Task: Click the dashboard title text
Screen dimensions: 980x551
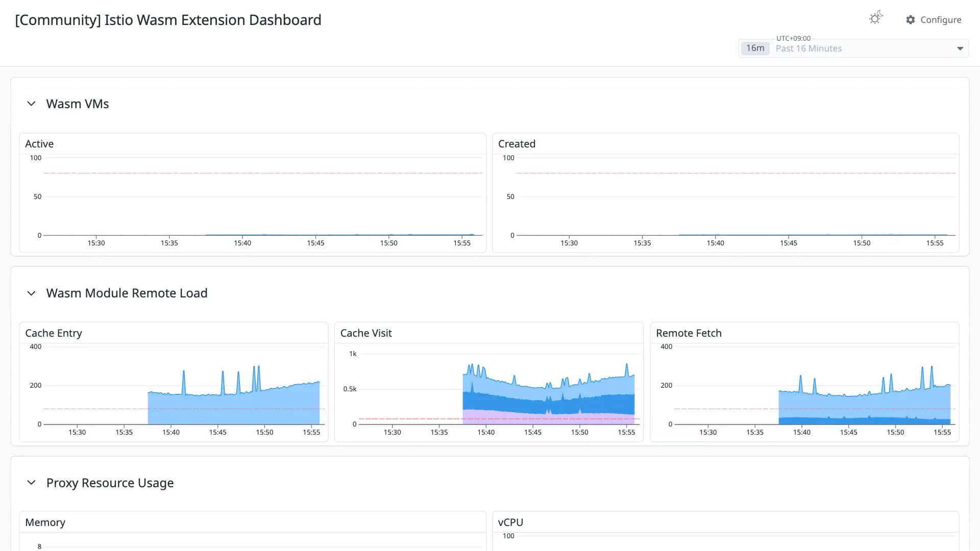Action: coord(168,20)
